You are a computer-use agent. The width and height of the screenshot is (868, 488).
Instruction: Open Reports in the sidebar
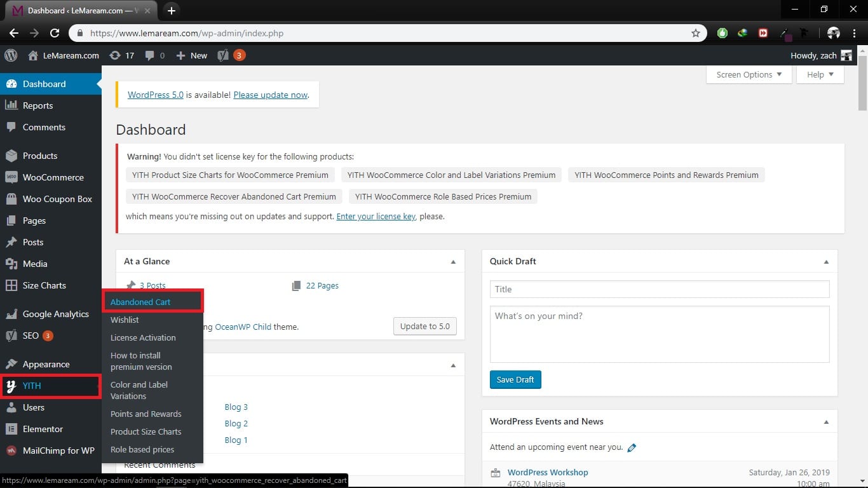coord(51,105)
